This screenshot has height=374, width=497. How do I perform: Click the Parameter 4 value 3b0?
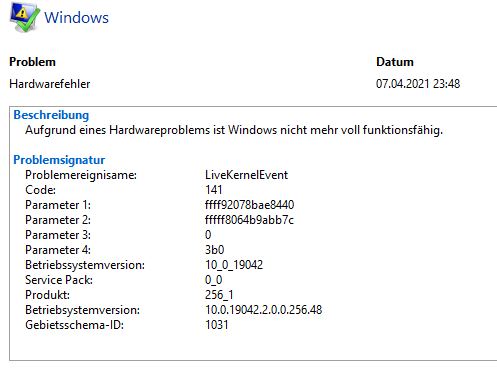pyautogui.click(x=214, y=250)
